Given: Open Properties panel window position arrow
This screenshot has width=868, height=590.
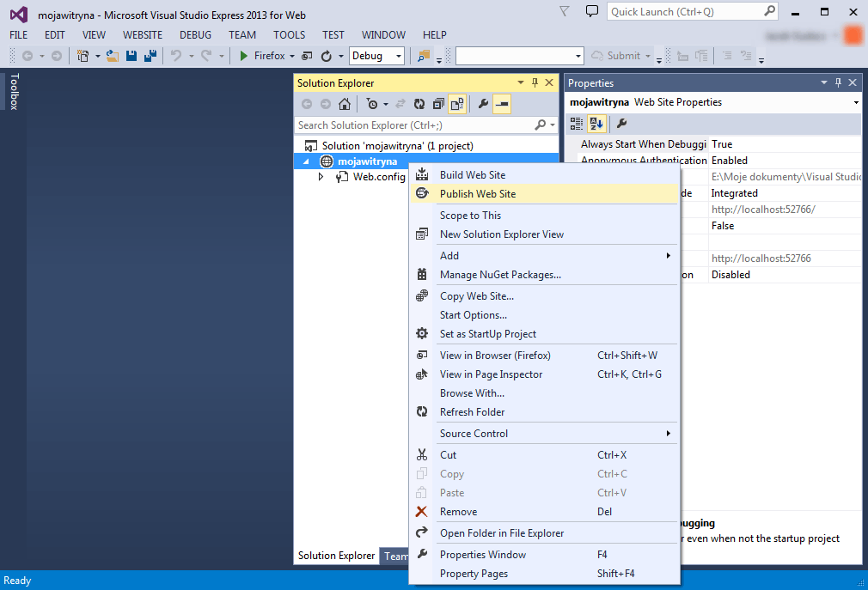Looking at the screenshot, I should [823, 83].
